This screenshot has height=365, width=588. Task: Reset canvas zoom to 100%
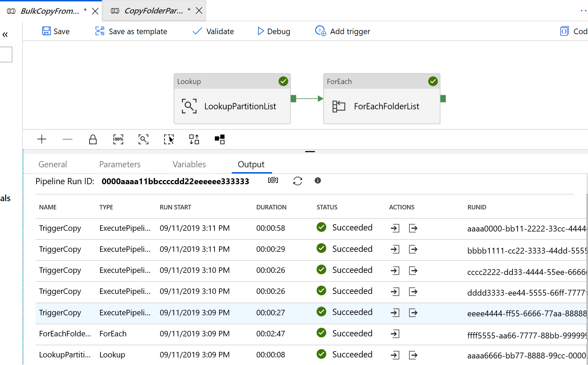118,139
